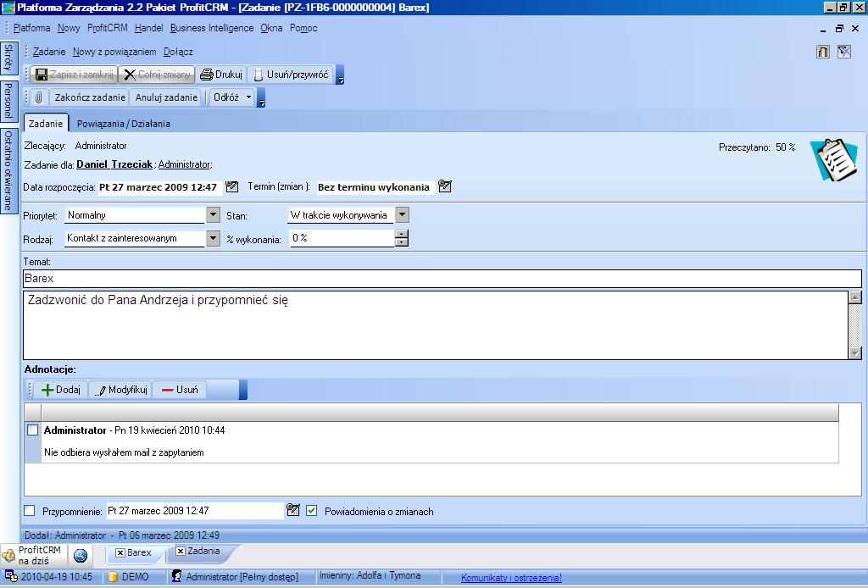This screenshot has height=588, width=868.
Task: Expand the Priorytet dropdown
Action: 213,215
